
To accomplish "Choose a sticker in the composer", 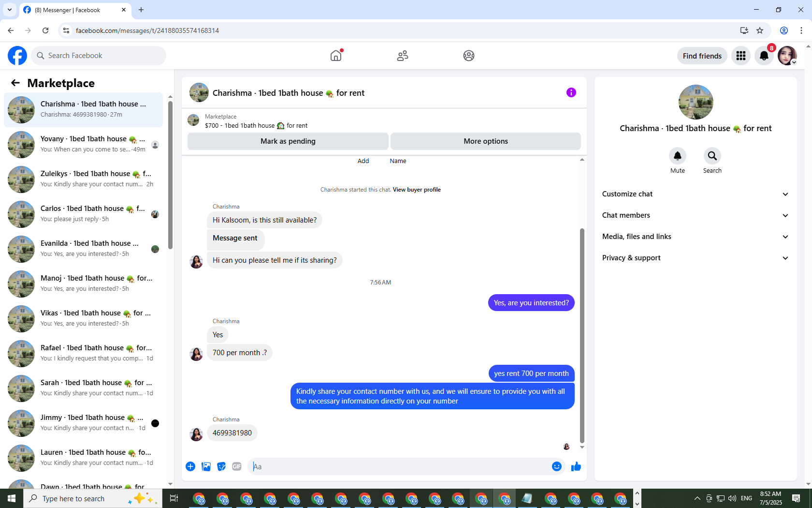I will click(x=221, y=466).
